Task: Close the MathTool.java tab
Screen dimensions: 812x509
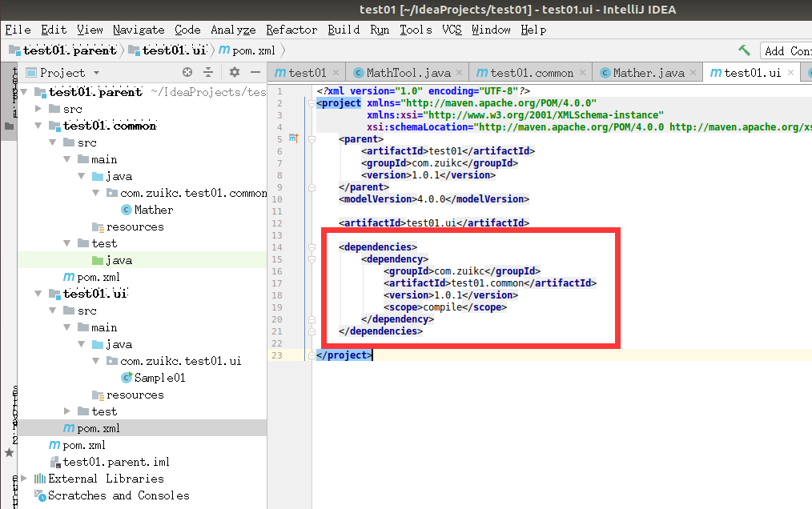Action: 460,73
